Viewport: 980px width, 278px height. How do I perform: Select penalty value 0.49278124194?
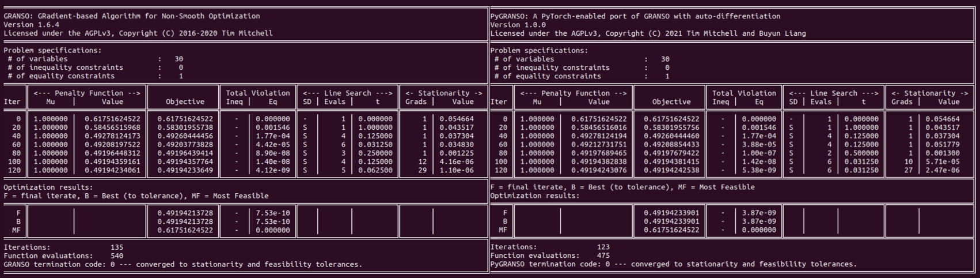(x=599, y=136)
